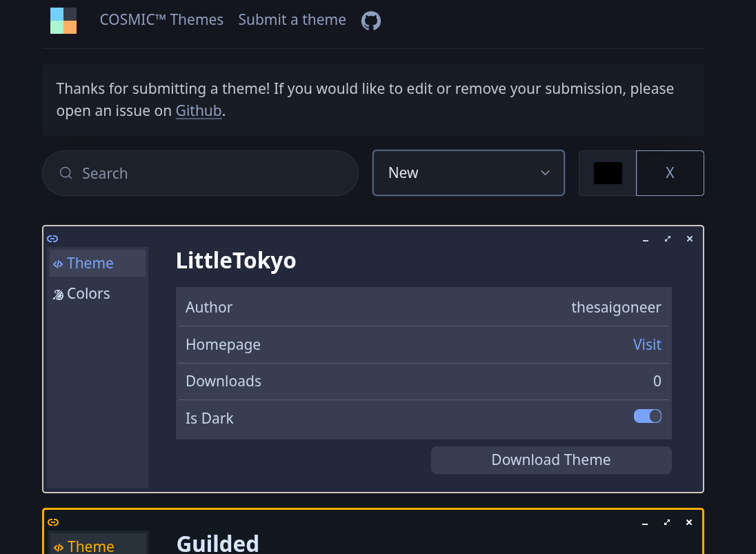756x554 pixels.
Task: Click the minimize icon on LittleTokyo preview
Action: coord(646,239)
